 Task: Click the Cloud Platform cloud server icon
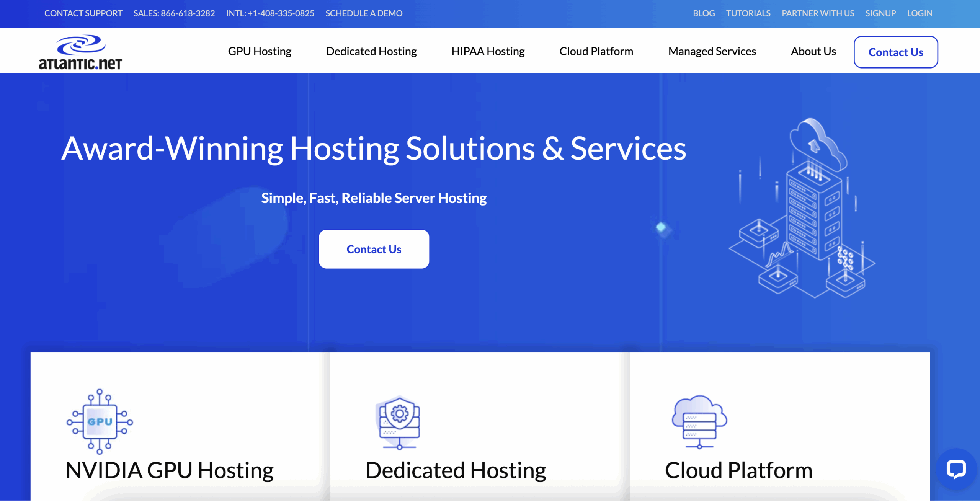tap(699, 422)
